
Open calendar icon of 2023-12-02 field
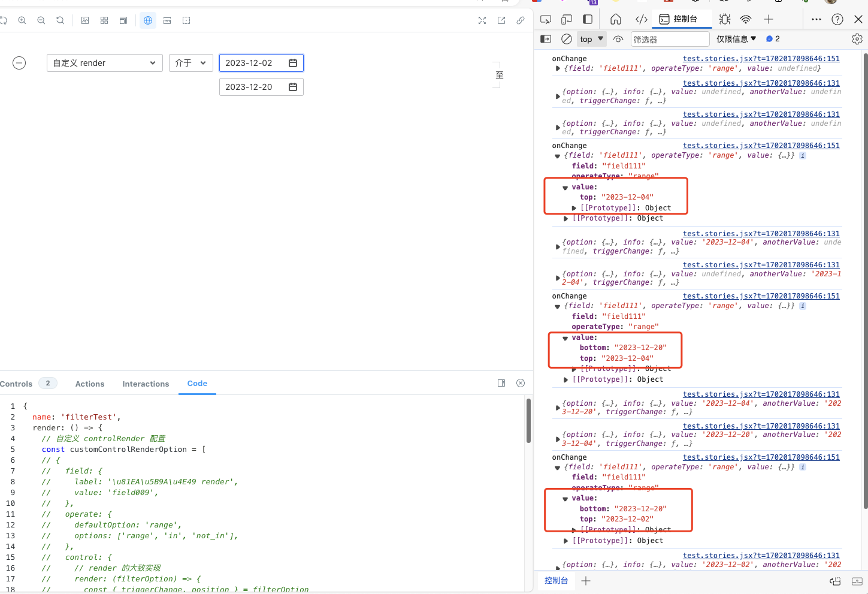coord(293,63)
